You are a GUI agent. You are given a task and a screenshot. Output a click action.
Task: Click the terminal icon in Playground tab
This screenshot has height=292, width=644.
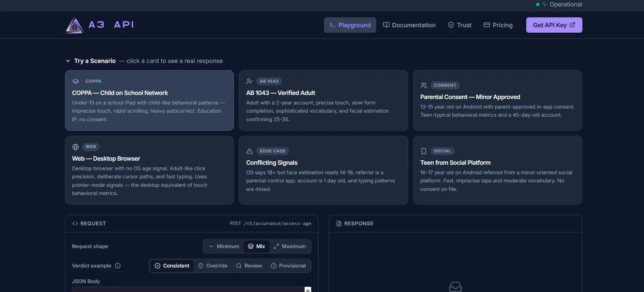(332, 25)
